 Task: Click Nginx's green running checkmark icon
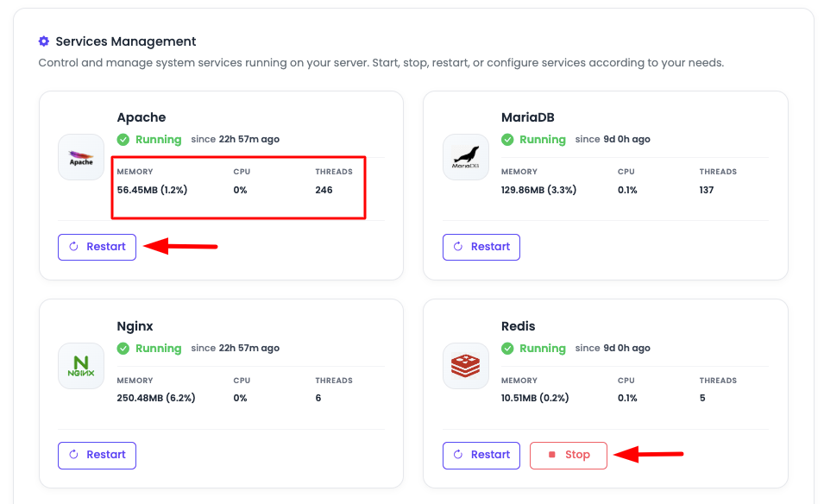click(123, 349)
